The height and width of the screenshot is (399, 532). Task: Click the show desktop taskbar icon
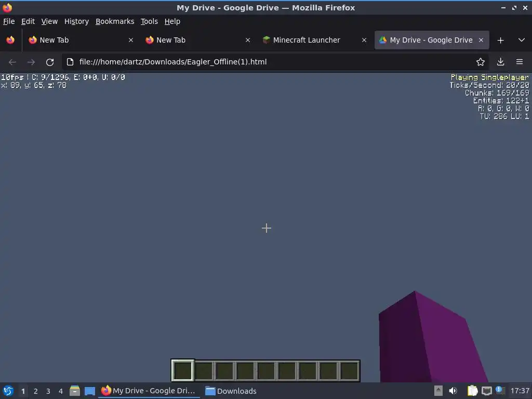89,391
